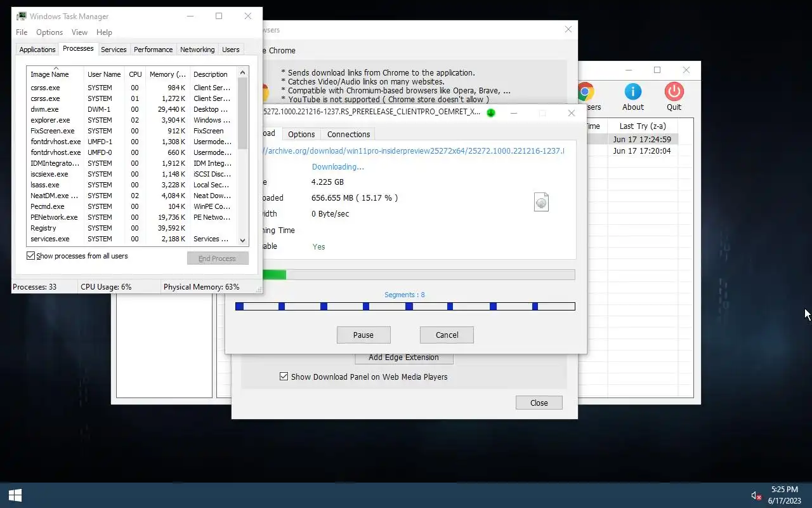Click the Physical Memory: 63% status entry

[201, 287]
